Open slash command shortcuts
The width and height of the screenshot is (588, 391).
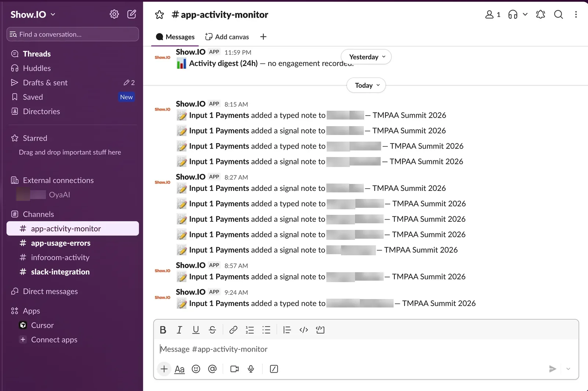coord(274,369)
